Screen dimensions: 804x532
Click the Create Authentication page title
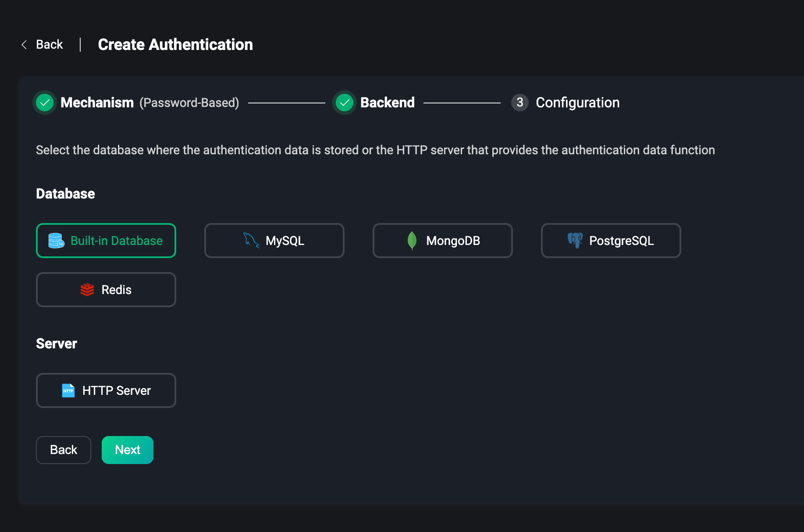[x=175, y=45]
